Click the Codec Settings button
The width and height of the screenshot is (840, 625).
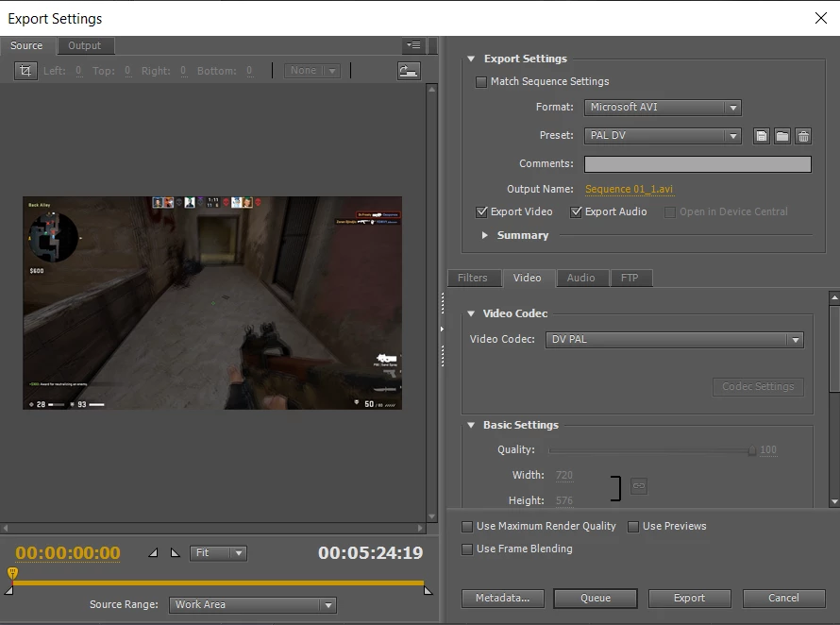coord(758,386)
